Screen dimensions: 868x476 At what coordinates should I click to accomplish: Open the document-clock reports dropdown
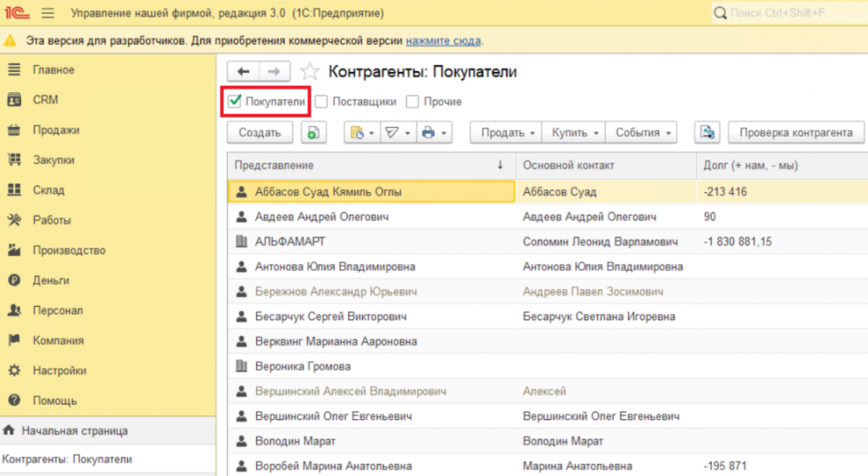[362, 133]
